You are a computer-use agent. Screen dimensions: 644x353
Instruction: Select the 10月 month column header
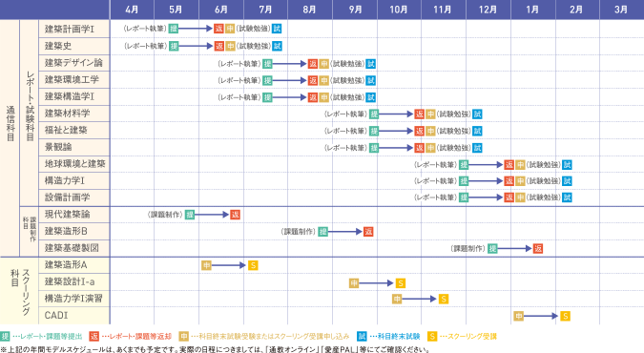click(399, 10)
